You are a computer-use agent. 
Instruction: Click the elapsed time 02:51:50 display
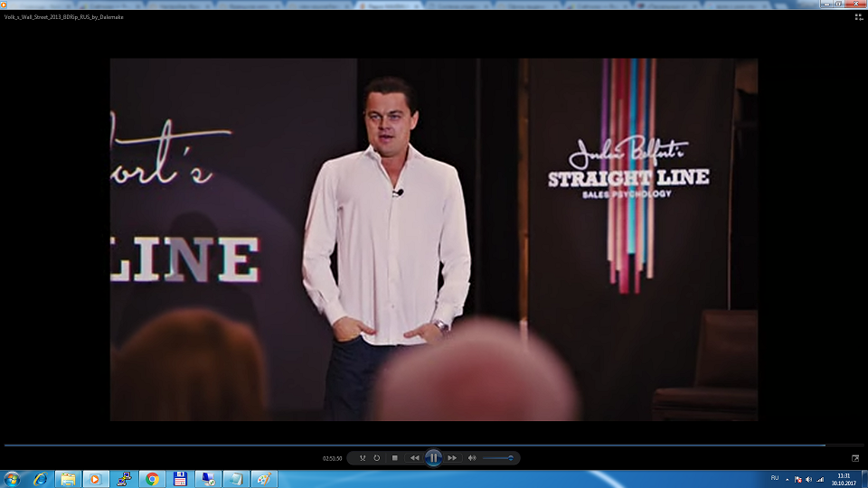pyautogui.click(x=332, y=459)
